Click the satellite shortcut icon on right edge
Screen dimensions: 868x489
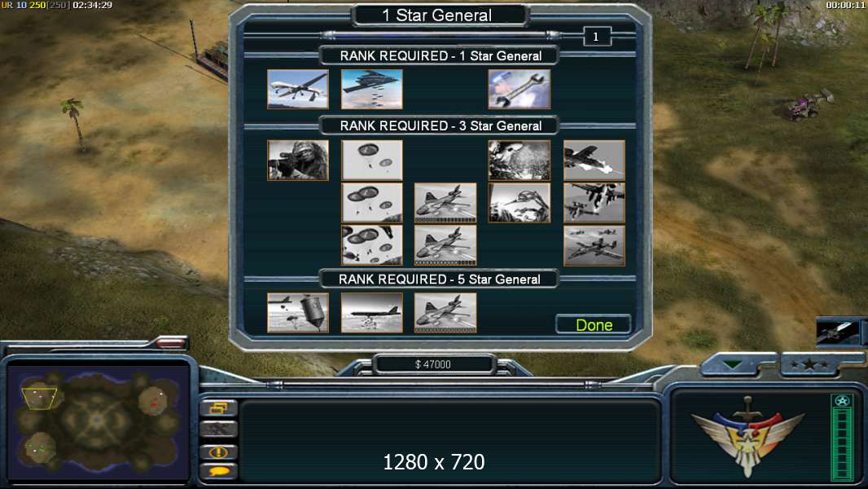838,332
